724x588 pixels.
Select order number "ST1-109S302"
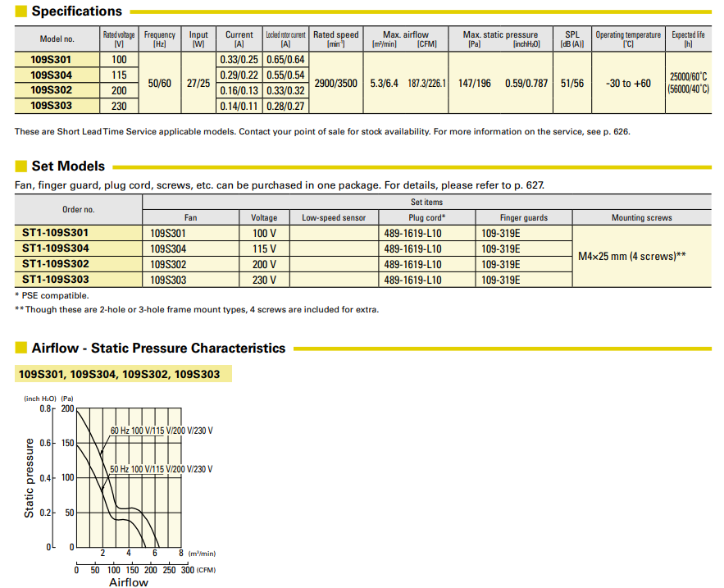click(56, 264)
